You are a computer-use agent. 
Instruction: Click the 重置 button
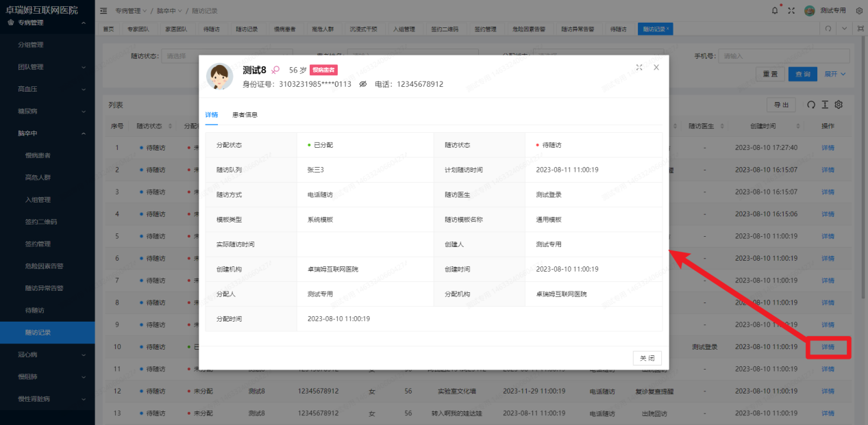click(769, 74)
